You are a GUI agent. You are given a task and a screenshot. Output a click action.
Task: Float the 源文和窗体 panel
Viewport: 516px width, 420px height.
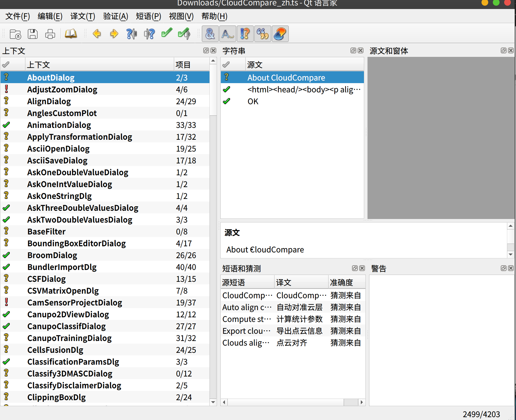tap(504, 50)
